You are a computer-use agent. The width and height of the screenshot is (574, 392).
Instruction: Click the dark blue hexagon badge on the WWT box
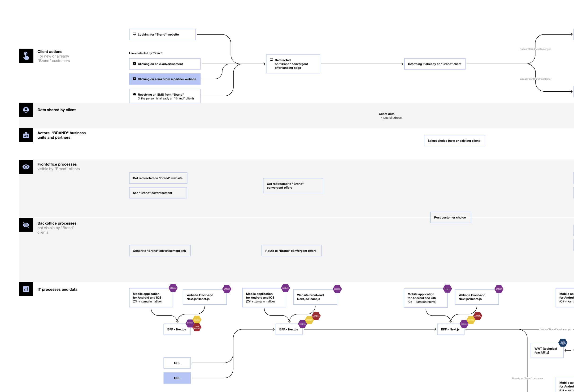(x=563, y=343)
